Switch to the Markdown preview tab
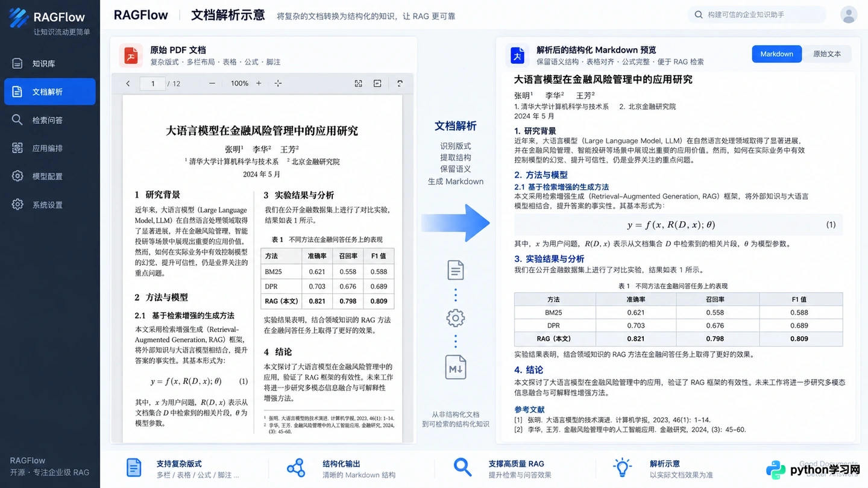This screenshot has height=488, width=868. click(776, 54)
